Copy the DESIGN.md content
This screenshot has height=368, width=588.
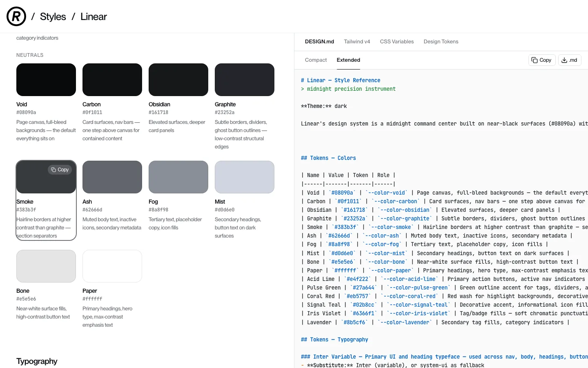click(x=541, y=60)
